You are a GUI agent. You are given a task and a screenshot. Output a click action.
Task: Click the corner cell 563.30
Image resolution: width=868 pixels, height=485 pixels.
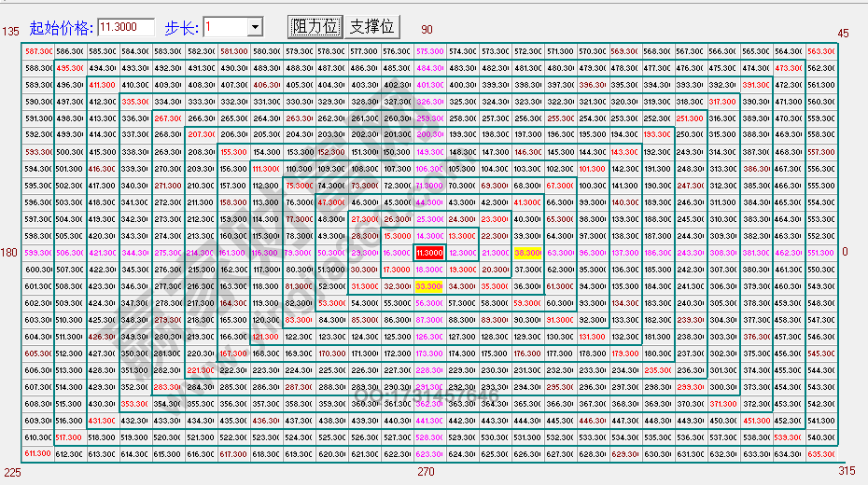pos(821,51)
